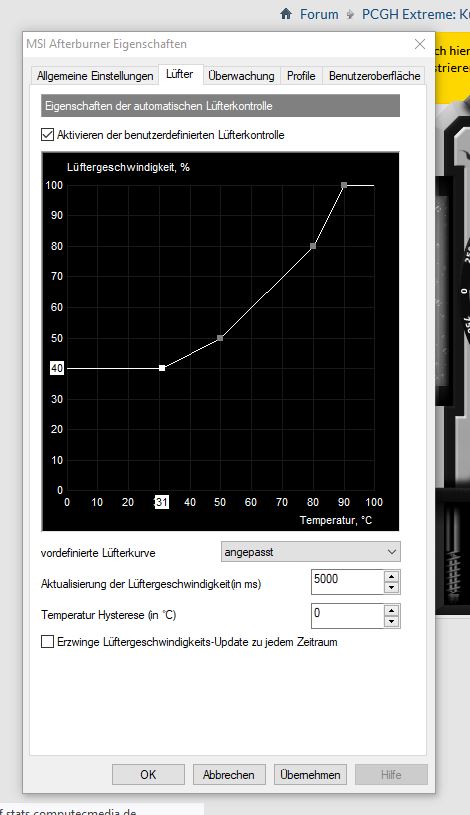Open the Forum breadcrumb link
The image size is (470, 815).
[319, 14]
